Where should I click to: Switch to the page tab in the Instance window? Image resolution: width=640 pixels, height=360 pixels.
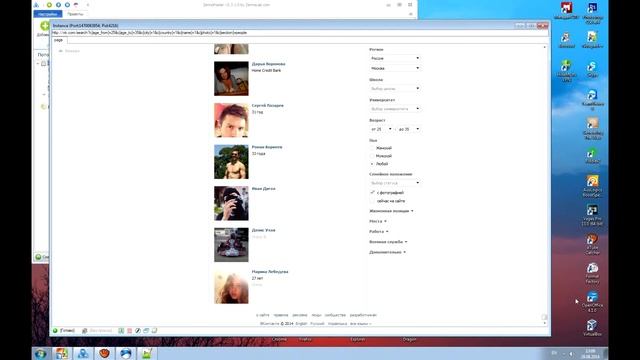tap(59, 40)
